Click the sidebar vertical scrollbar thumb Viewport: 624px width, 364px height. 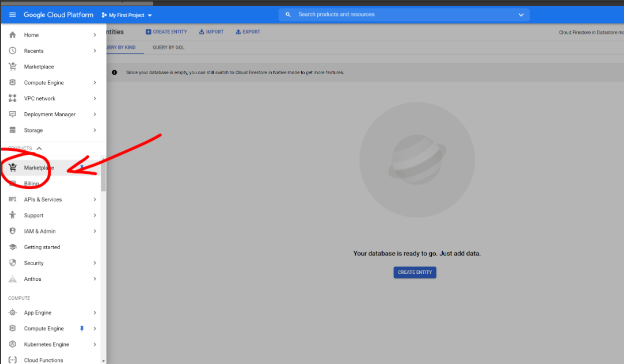click(x=103, y=175)
